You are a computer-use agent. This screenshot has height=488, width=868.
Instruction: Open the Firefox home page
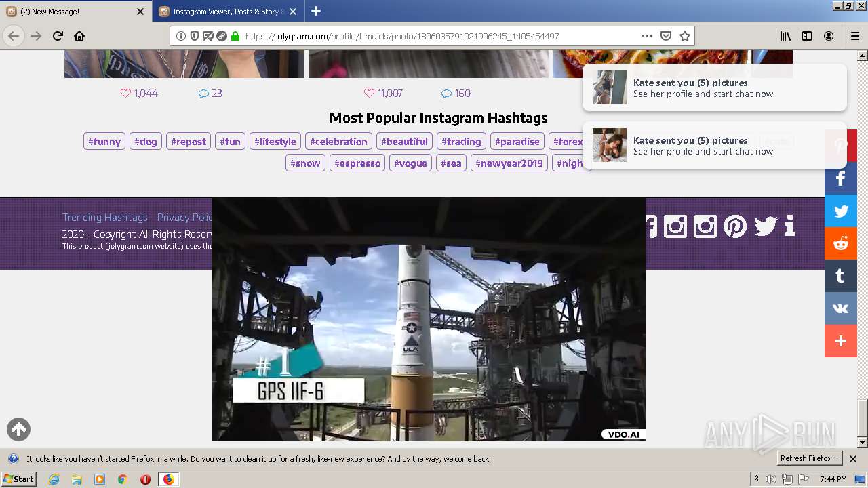pyautogui.click(x=79, y=36)
